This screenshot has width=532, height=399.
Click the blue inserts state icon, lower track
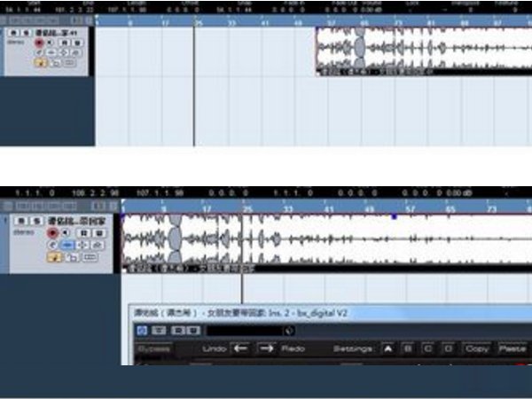tap(67, 245)
